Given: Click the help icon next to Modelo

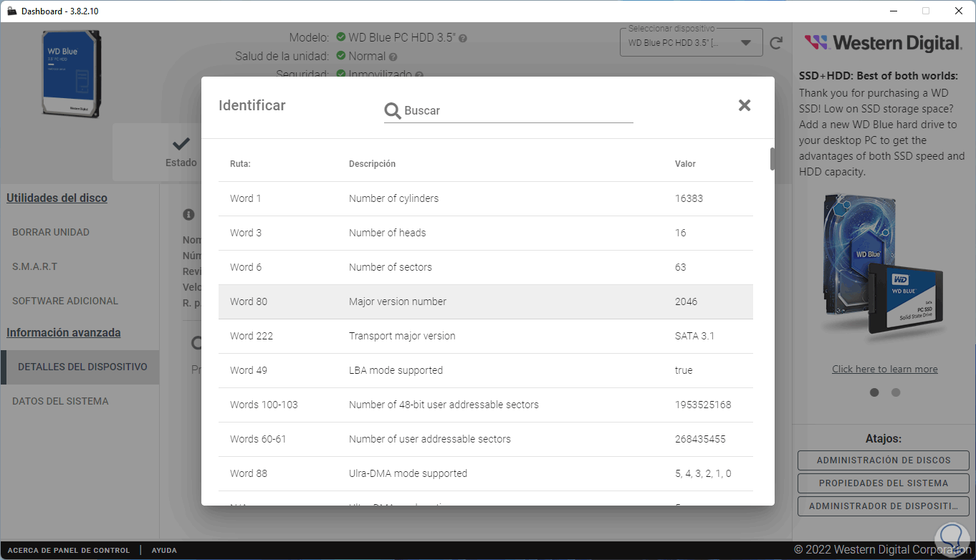Looking at the screenshot, I should pos(463,38).
